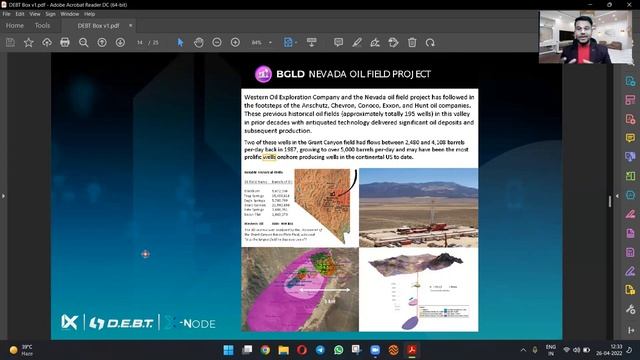Click the speaker webcam video thumbnail

(x=585, y=37)
